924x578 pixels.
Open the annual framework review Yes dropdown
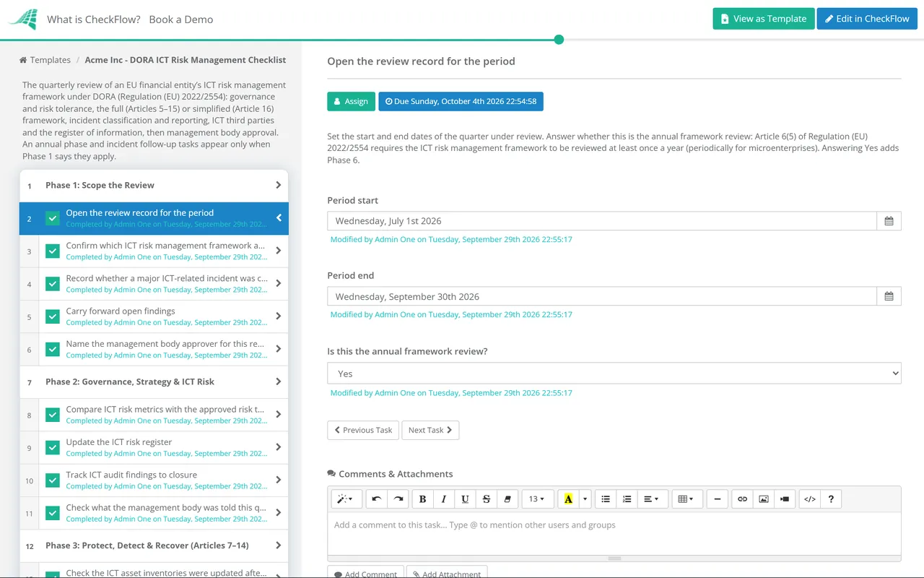pyautogui.click(x=614, y=374)
